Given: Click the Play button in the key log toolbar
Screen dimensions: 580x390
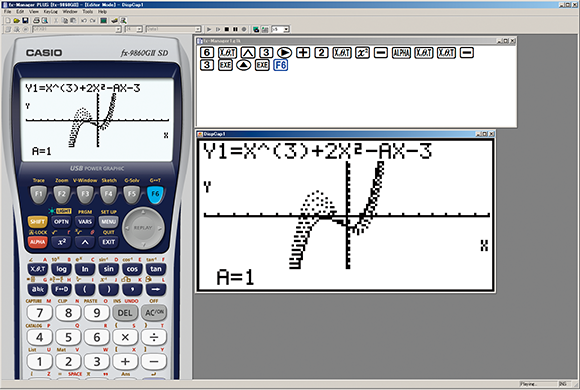Looking at the screenshot, I should click(x=209, y=29).
